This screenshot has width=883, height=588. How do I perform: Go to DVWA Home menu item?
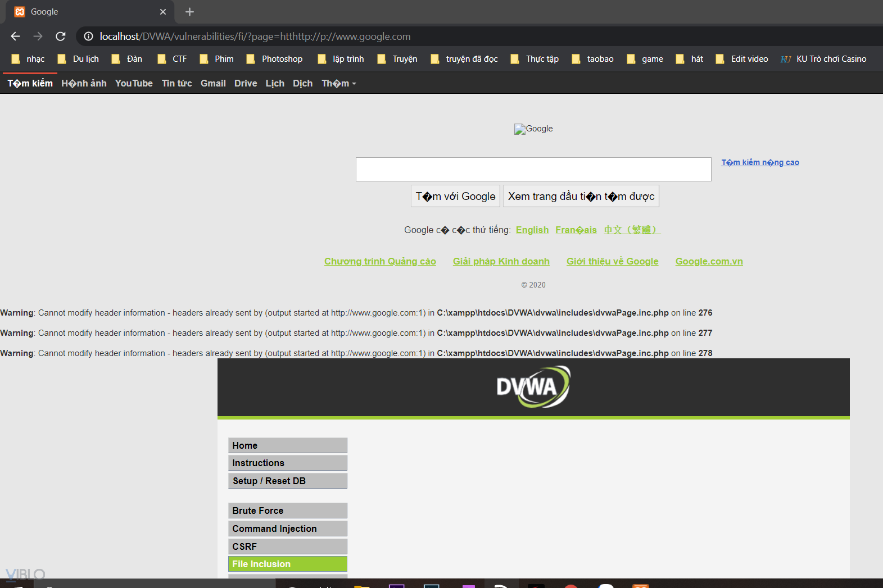[x=288, y=445]
